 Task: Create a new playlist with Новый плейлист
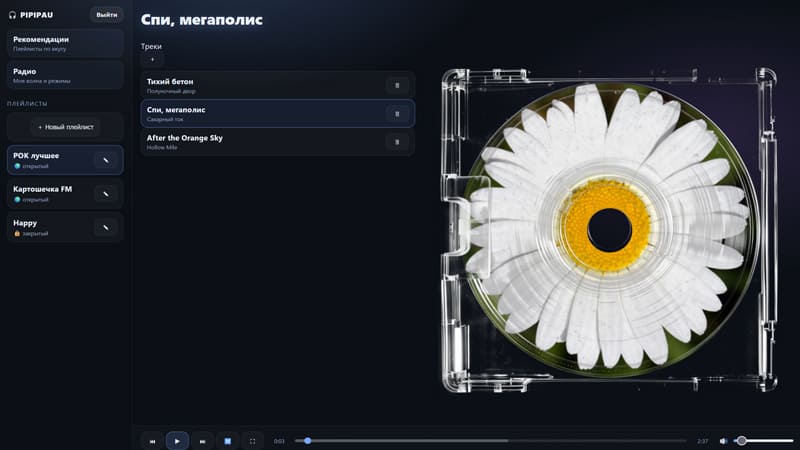[x=66, y=127]
